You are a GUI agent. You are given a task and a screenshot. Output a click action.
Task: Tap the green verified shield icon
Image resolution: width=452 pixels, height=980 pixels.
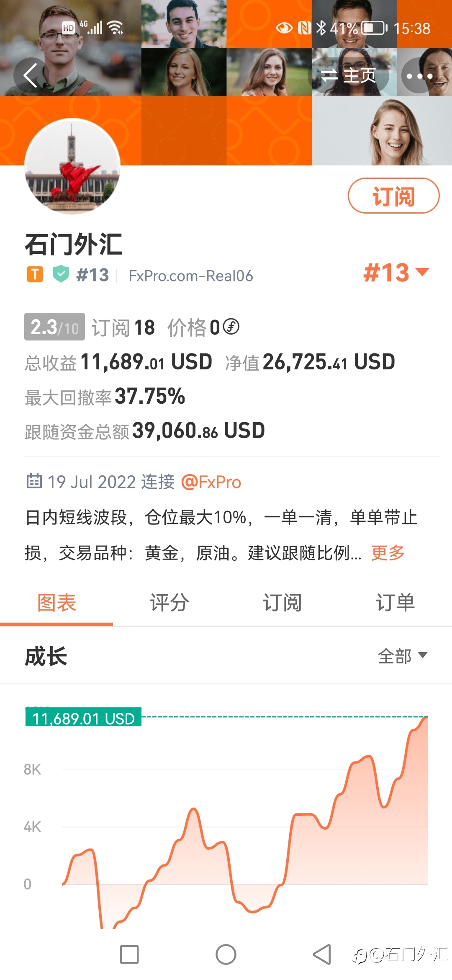(x=61, y=274)
